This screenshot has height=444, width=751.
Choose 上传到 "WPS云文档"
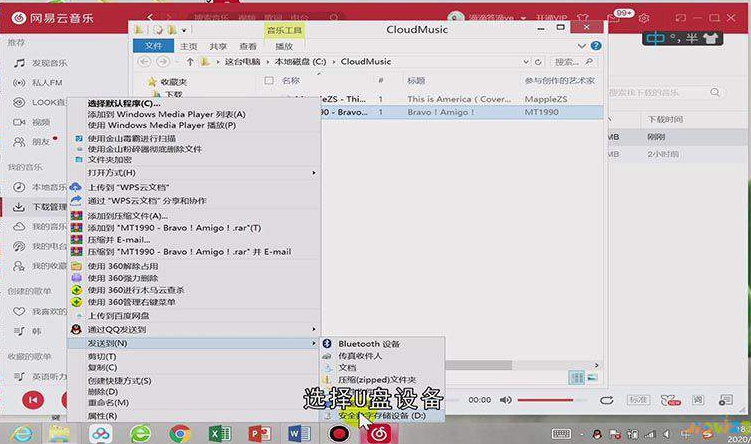[128, 187]
